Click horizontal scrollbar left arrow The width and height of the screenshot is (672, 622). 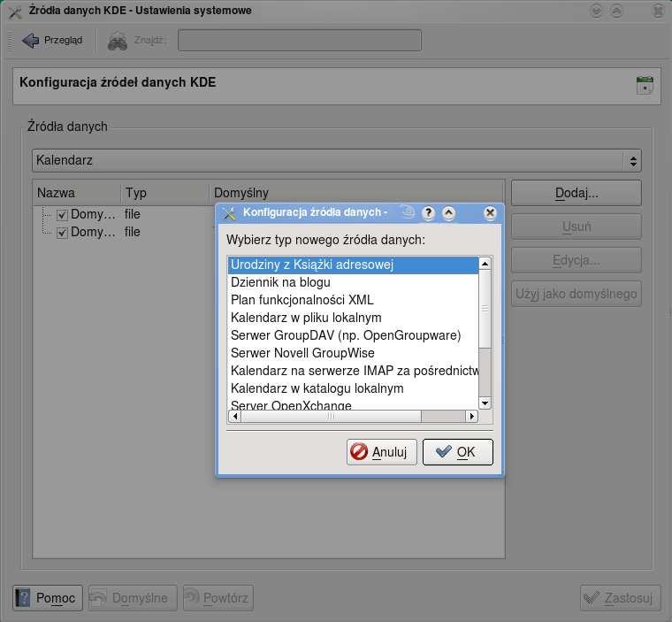[x=235, y=416]
